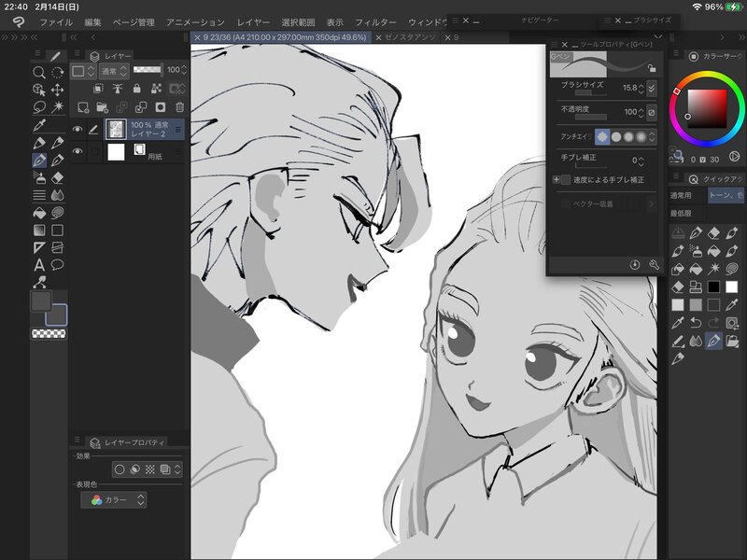Select the Move layer tool
The image size is (747, 560).
coord(58,90)
